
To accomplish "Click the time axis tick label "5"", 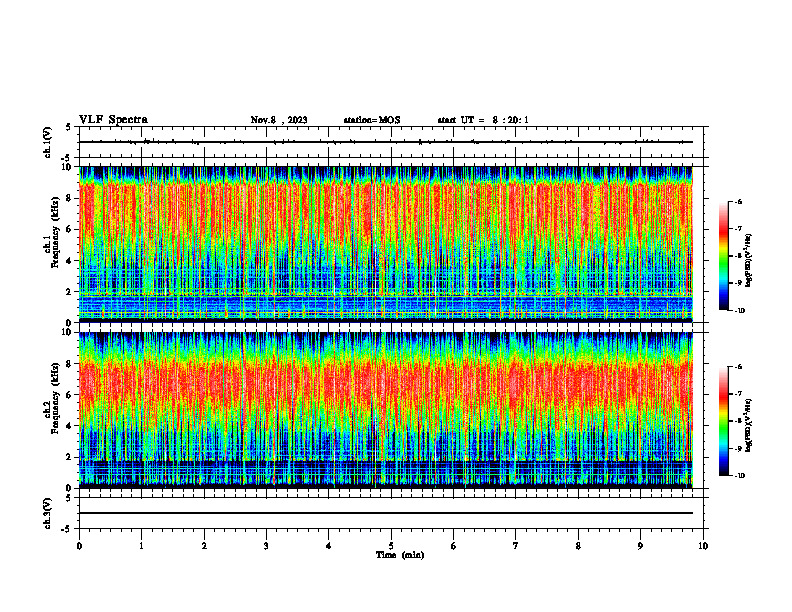I will (x=391, y=546).
